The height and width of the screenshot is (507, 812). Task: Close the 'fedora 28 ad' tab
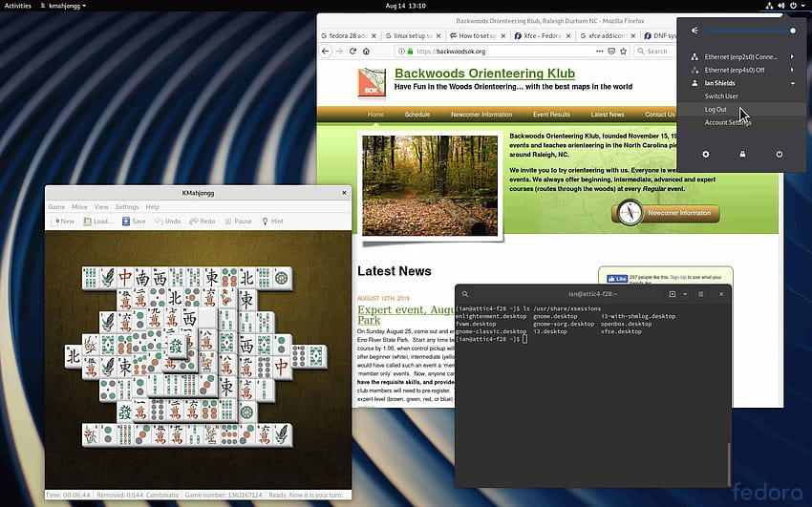[374, 35]
